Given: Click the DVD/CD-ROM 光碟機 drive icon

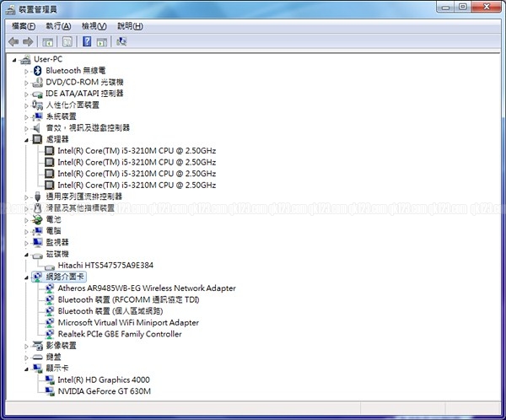Looking at the screenshot, I should click(x=38, y=82).
